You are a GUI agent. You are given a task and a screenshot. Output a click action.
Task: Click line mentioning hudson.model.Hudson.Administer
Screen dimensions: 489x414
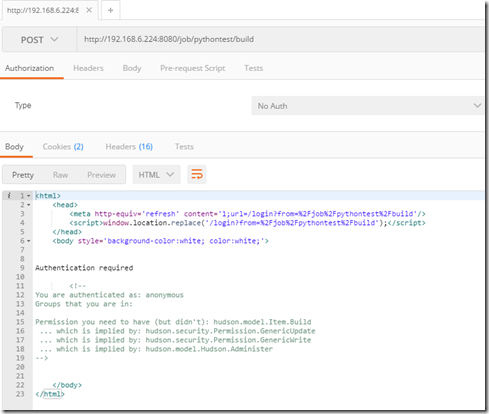click(156, 349)
